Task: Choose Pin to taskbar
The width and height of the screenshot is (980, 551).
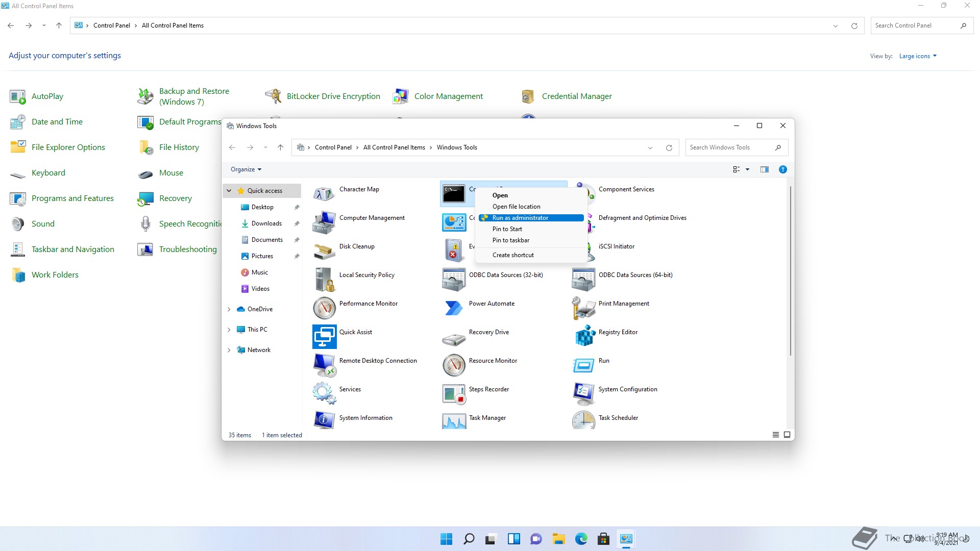Action: tap(531, 240)
